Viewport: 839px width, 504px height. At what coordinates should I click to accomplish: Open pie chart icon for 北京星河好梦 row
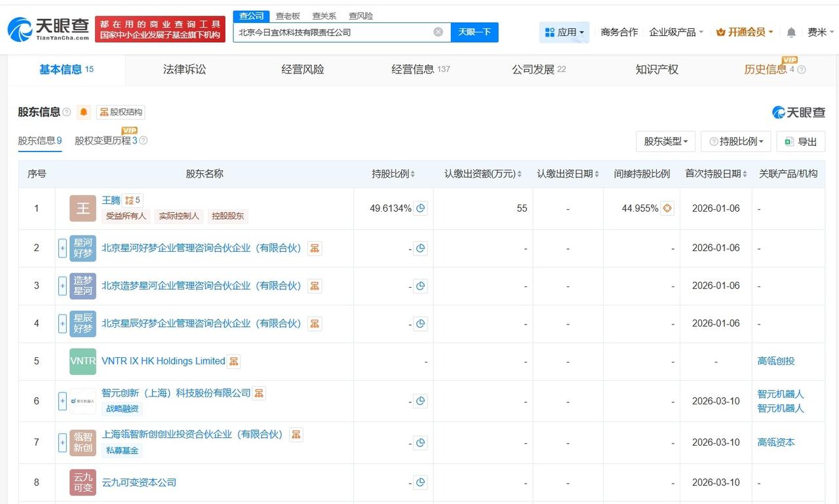point(421,248)
